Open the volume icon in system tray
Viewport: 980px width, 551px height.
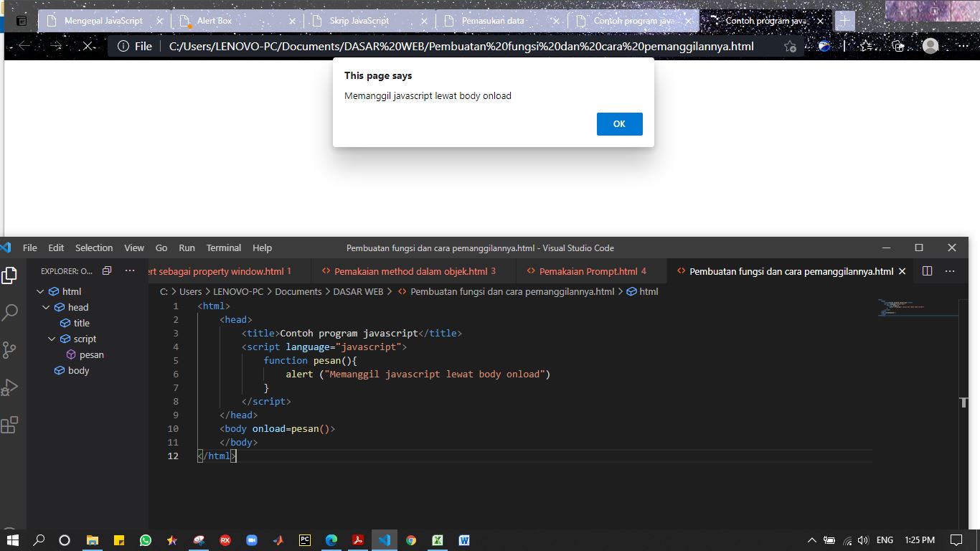tap(864, 540)
